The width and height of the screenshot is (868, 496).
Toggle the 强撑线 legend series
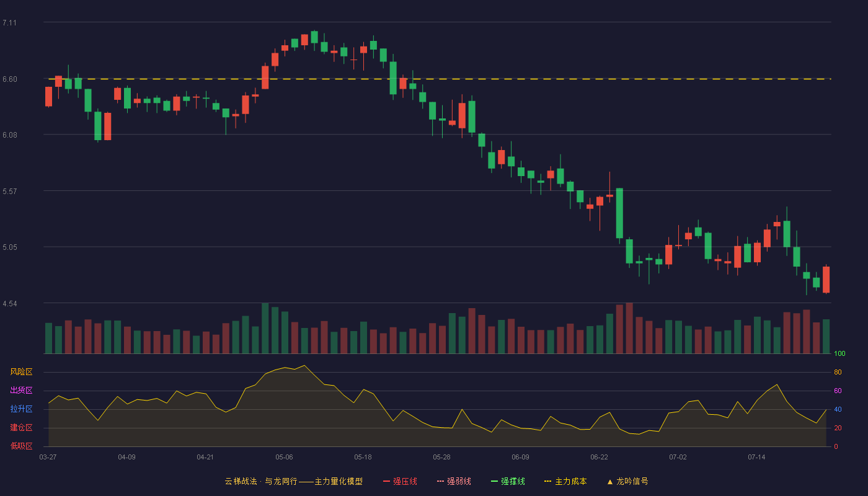click(x=508, y=481)
